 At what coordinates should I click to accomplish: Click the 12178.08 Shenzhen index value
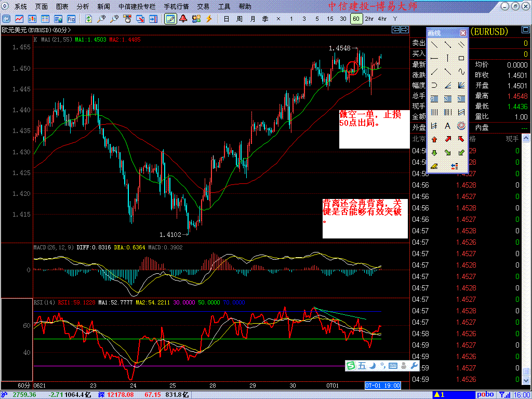[119, 395]
